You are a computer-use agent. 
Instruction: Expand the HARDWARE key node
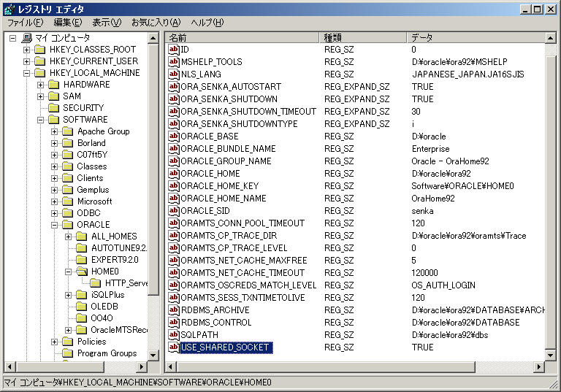pyautogui.click(x=40, y=85)
